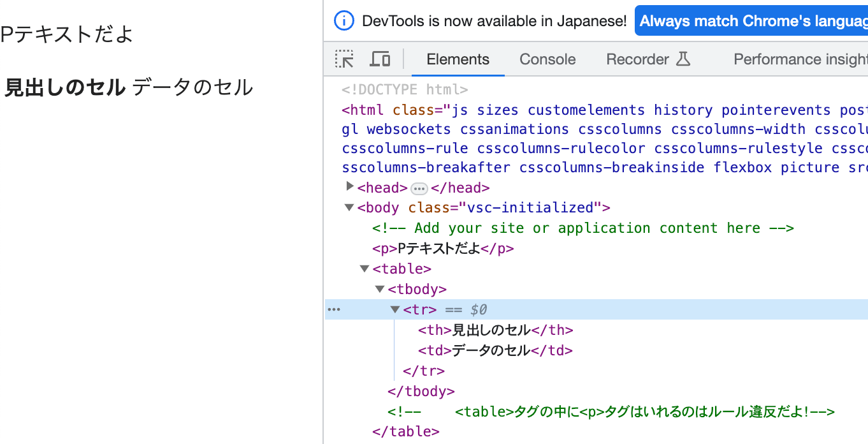Click Always match Chrome's language button

click(751, 21)
